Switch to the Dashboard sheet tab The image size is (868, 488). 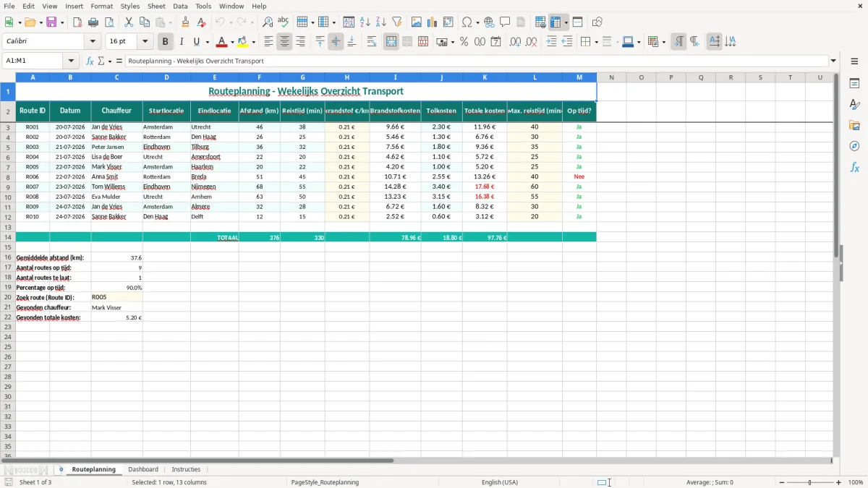[143, 469]
